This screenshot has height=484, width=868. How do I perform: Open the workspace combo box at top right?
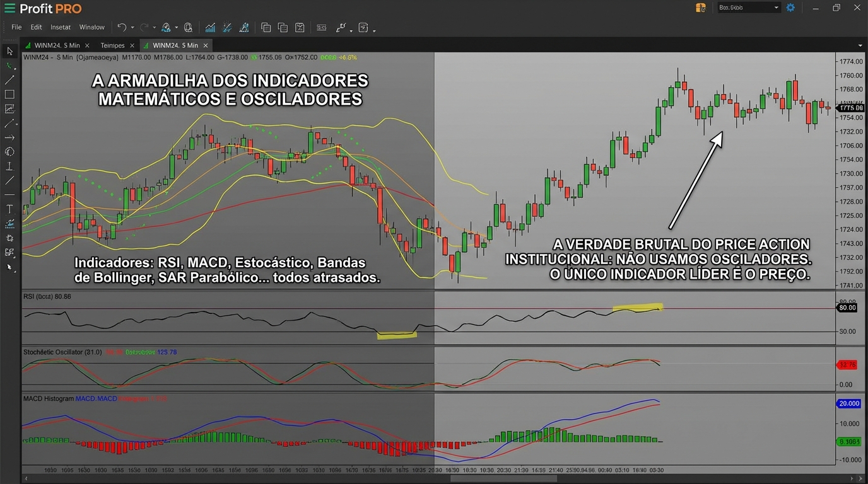pos(749,8)
